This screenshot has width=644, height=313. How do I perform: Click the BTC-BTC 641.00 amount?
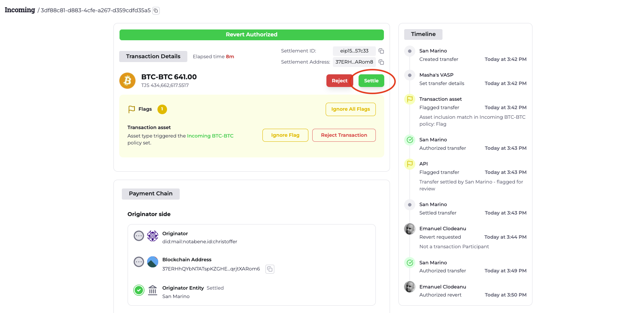(x=169, y=77)
